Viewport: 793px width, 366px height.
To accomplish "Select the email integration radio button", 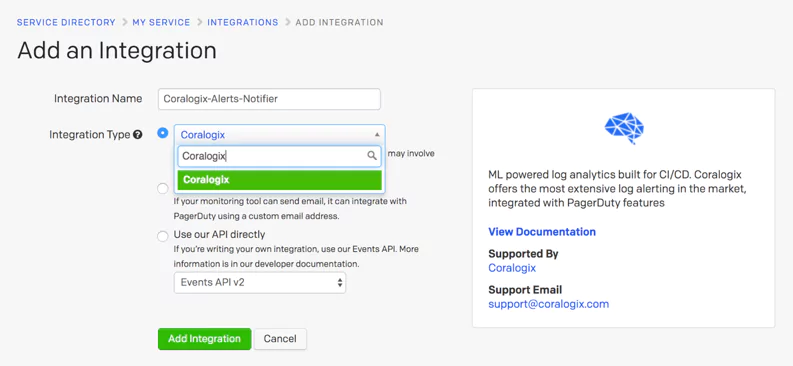I will coord(162,189).
